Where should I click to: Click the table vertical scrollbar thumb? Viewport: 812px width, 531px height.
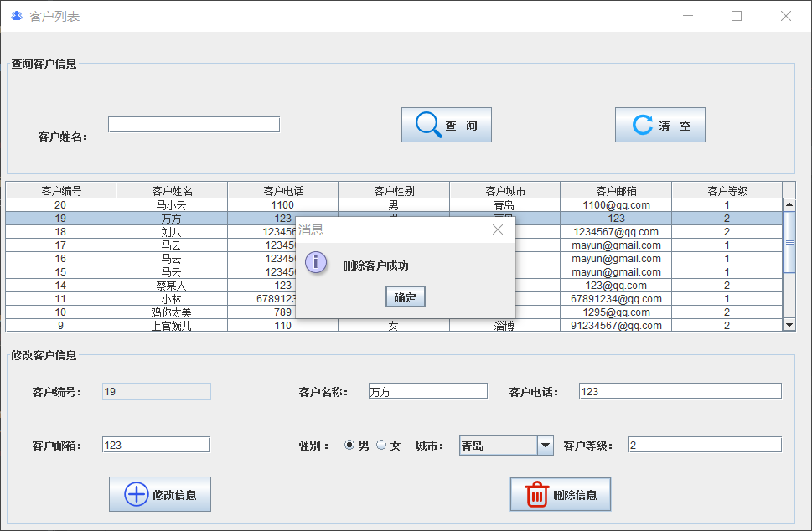[x=789, y=242]
